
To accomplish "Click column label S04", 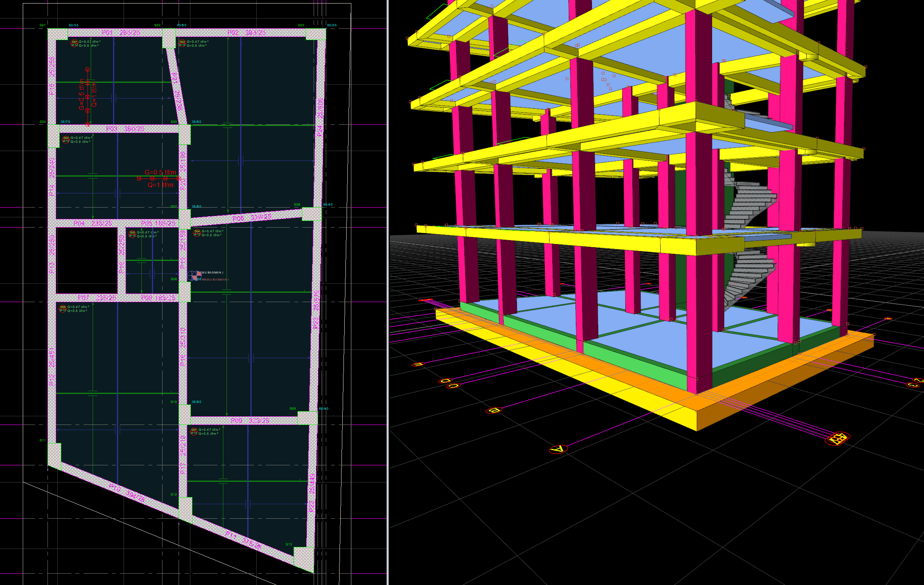I will pos(42,122).
